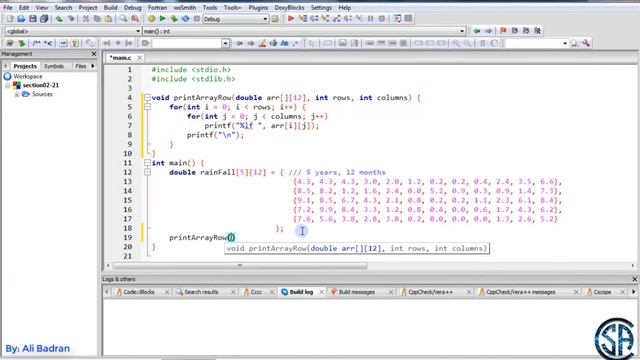Open the Build menu
Screen dimensions: 640x360
click(x=110, y=8)
